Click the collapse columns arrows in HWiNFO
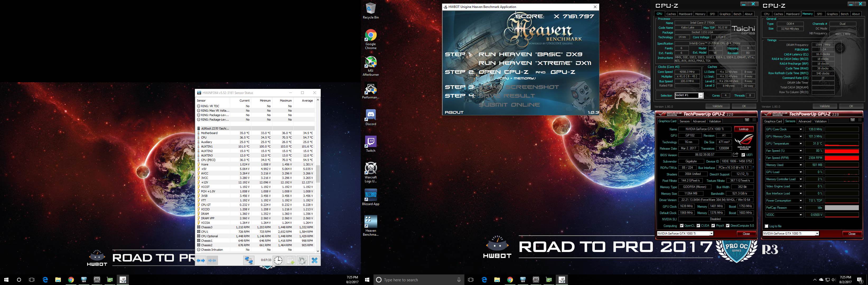This screenshot has height=285, width=868. [212, 260]
